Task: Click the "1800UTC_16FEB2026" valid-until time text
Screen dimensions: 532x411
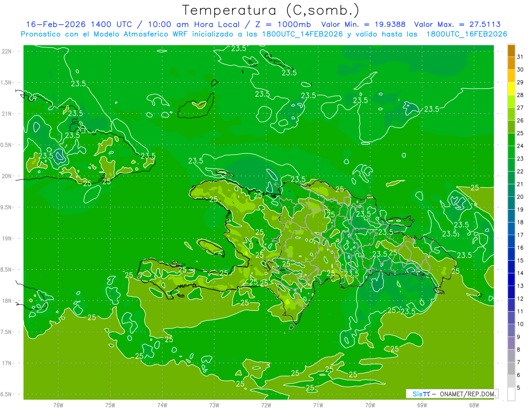Action: click(466, 34)
